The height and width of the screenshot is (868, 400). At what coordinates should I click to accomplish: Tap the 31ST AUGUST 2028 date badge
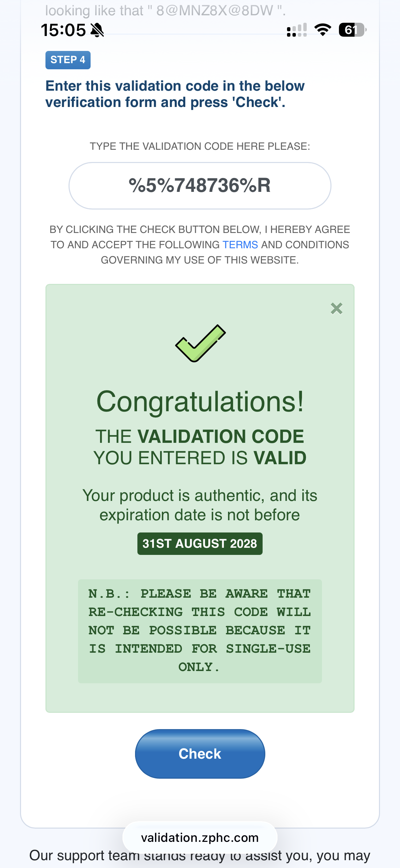200,543
